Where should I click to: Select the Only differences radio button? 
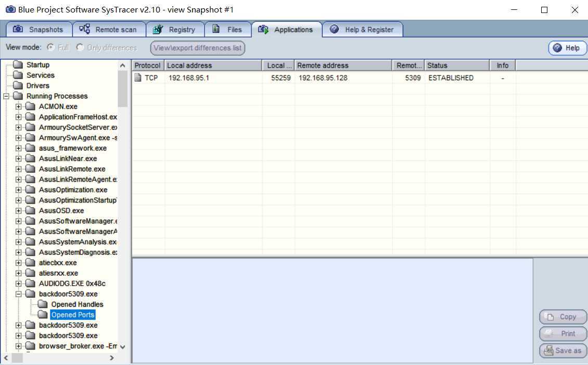[80, 47]
